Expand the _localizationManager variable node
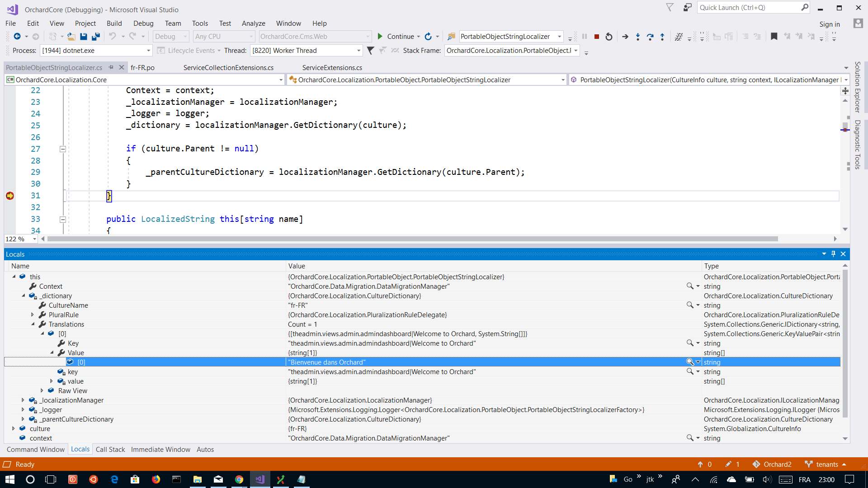The height and width of the screenshot is (488, 868). click(x=23, y=400)
